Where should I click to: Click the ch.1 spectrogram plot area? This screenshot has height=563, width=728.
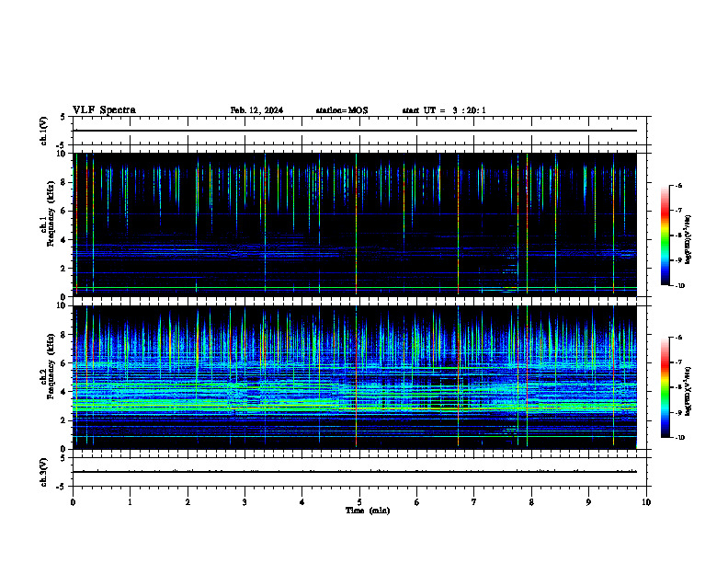click(359, 224)
